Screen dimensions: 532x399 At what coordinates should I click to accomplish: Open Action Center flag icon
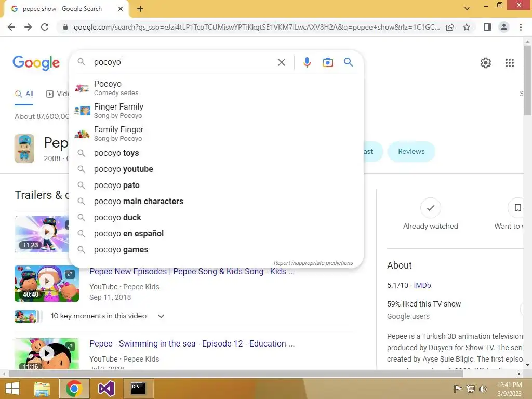point(458,389)
